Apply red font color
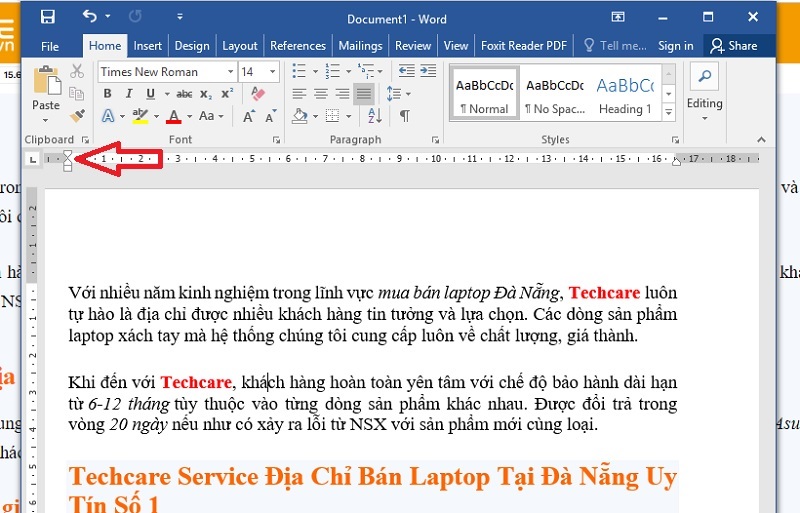Viewport: 800px width, 513px height. coord(173,116)
